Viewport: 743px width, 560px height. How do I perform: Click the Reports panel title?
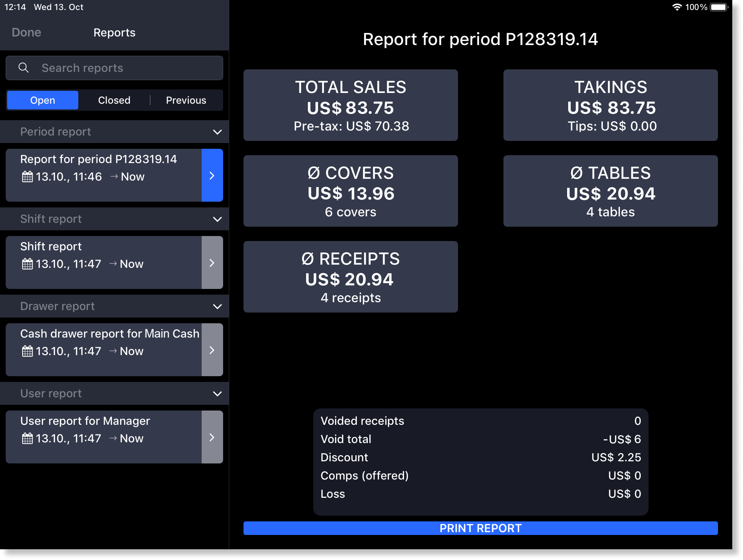point(114,33)
